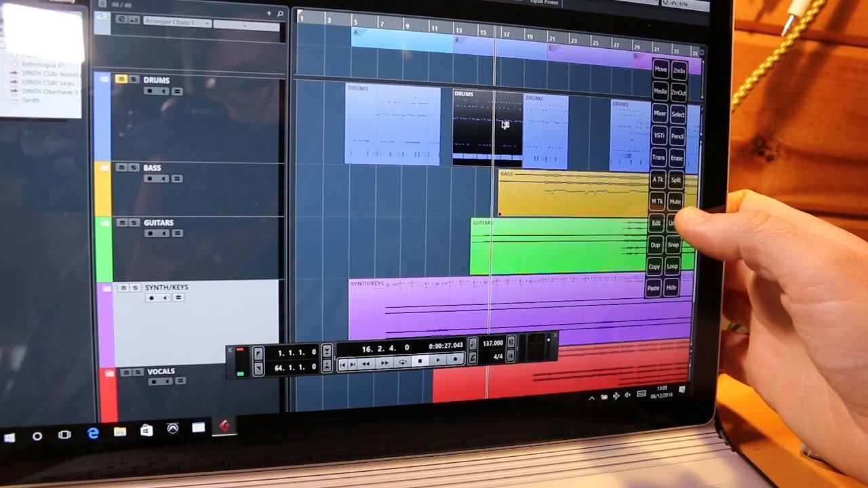Choose the Select tool in the floating toolbar
This screenshot has height=488, width=868.
(x=678, y=115)
